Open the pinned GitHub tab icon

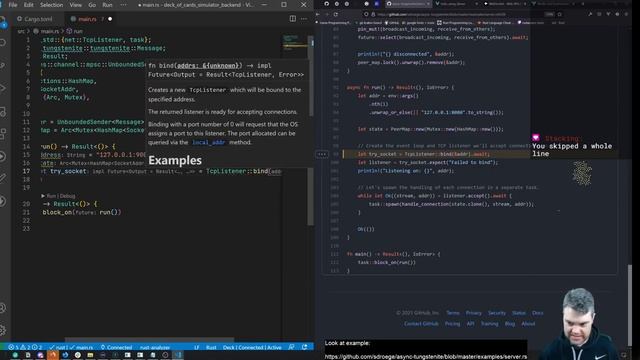point(326,4)
